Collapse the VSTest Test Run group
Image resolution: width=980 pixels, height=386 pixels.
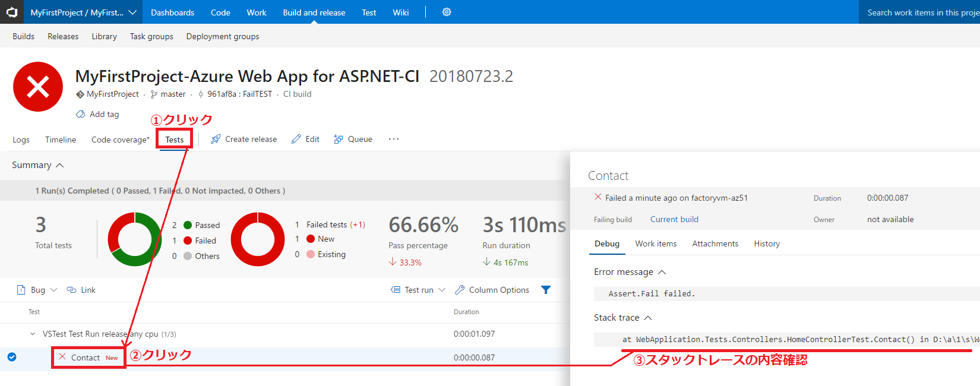click(33, 334)
